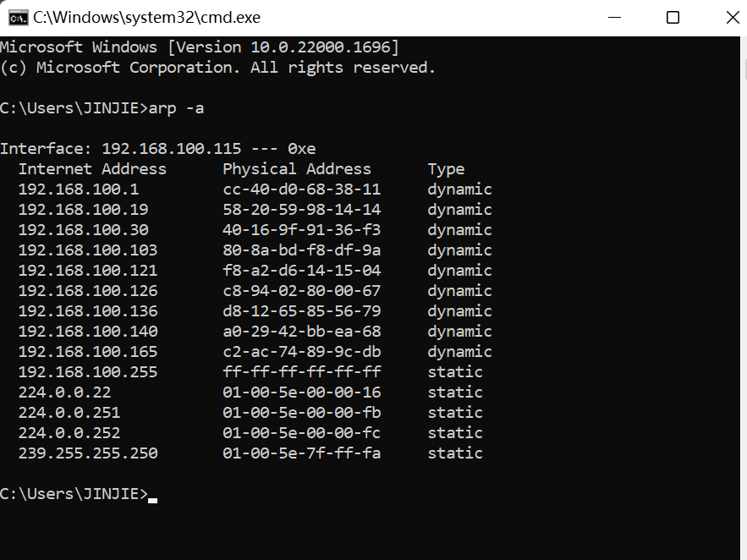
Task: Maximize the command prompt window
Action: pos(673,17)
